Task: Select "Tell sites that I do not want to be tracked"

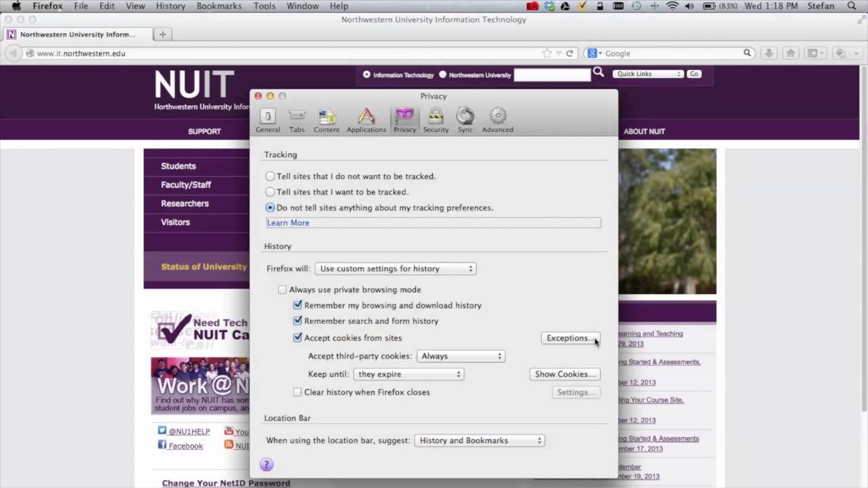Action: tap(270, 176)
